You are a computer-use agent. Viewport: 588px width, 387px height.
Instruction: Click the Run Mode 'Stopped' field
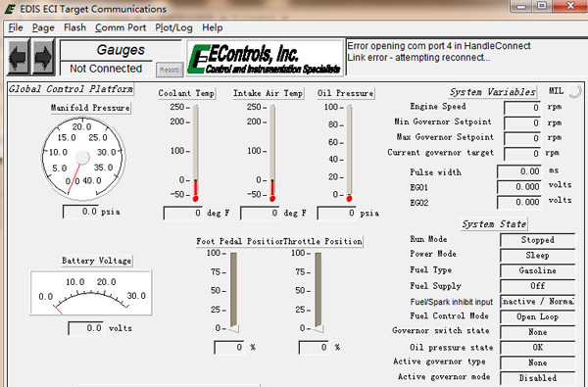click(x=537, y=240)
